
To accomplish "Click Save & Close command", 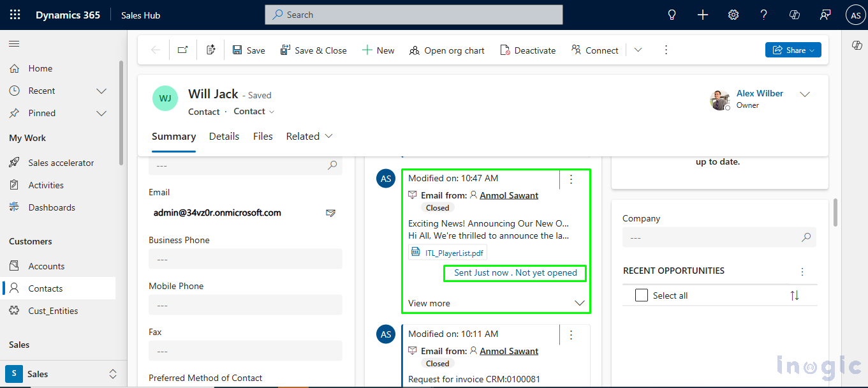I will [314, 50].
